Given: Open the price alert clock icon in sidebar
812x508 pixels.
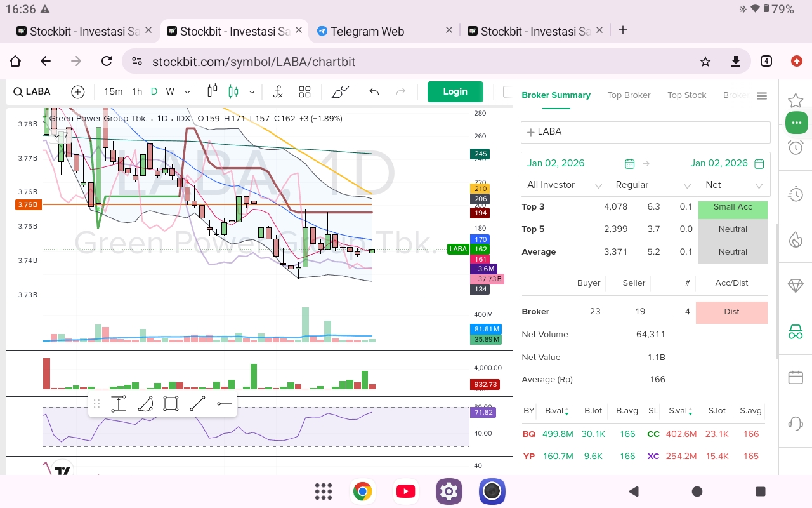Looking at the screenshot, I should 796,148.
